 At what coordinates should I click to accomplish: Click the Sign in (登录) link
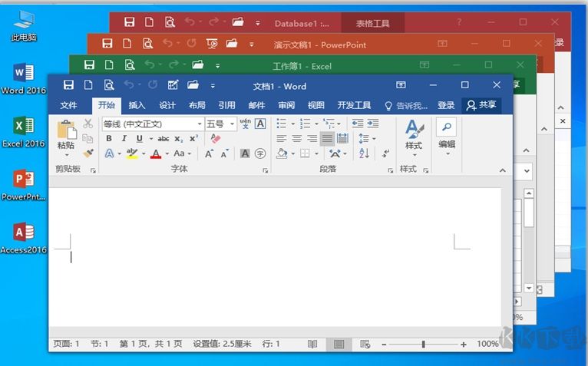[x=446, y=106]
